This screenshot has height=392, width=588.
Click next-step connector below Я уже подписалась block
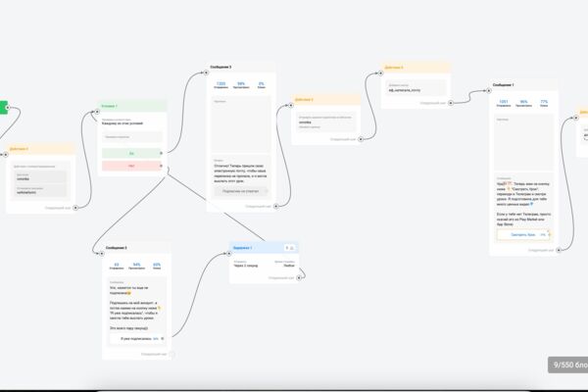tap(171, 354)
